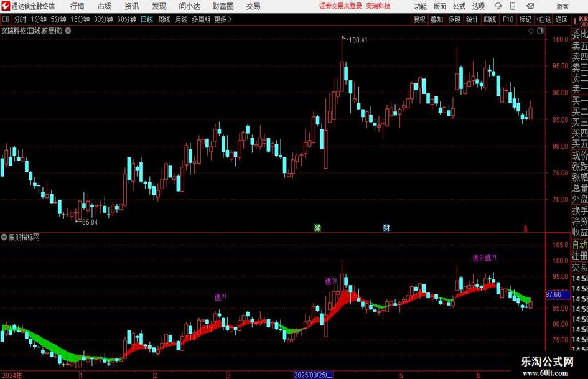Open the 市场 menu
Viewport: 588px width, 379px height.
click(x=105, y=6)
